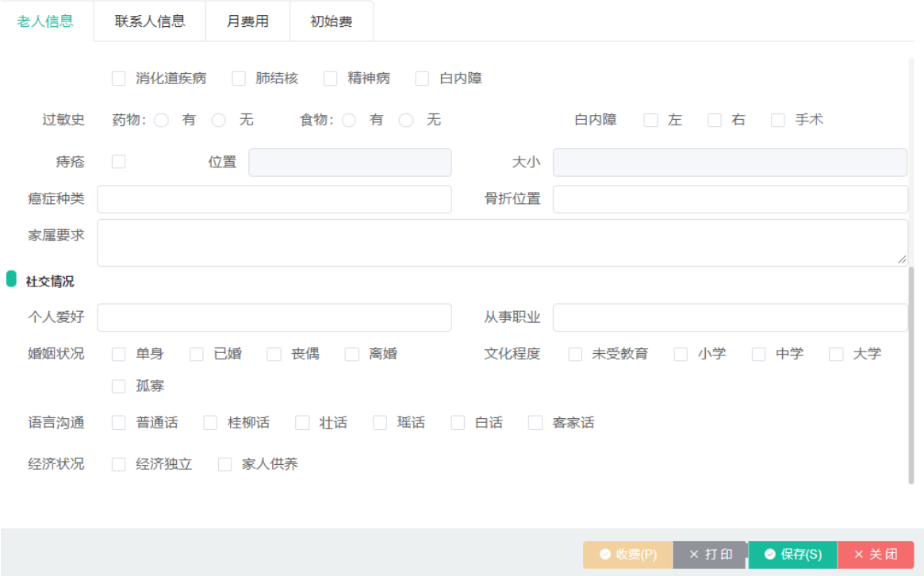The height and width of the screenshot is (576, 924).
Task: Check 右 for 白内障
Action: 715,121
